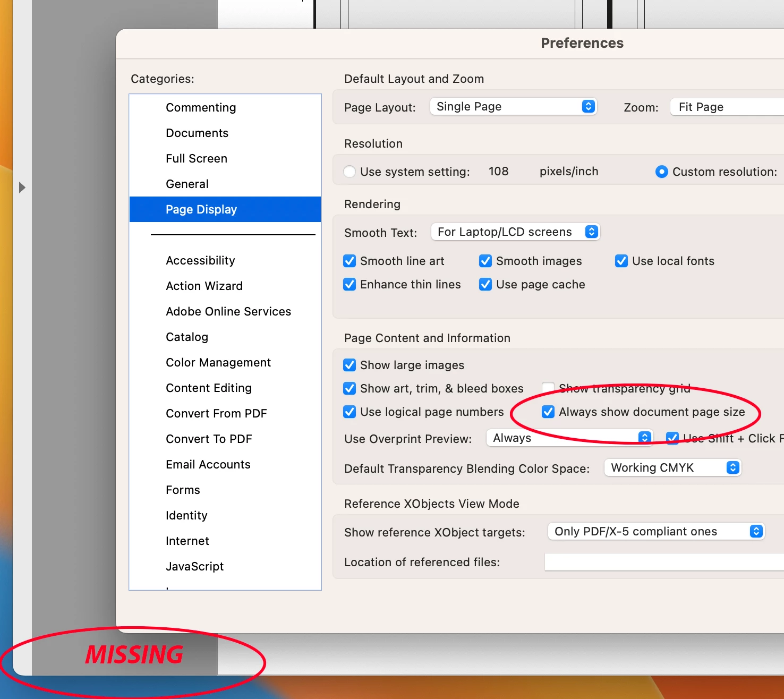
Task: Open Transparency Blending Color Space dropdown
Action: (x=672, y=467)
